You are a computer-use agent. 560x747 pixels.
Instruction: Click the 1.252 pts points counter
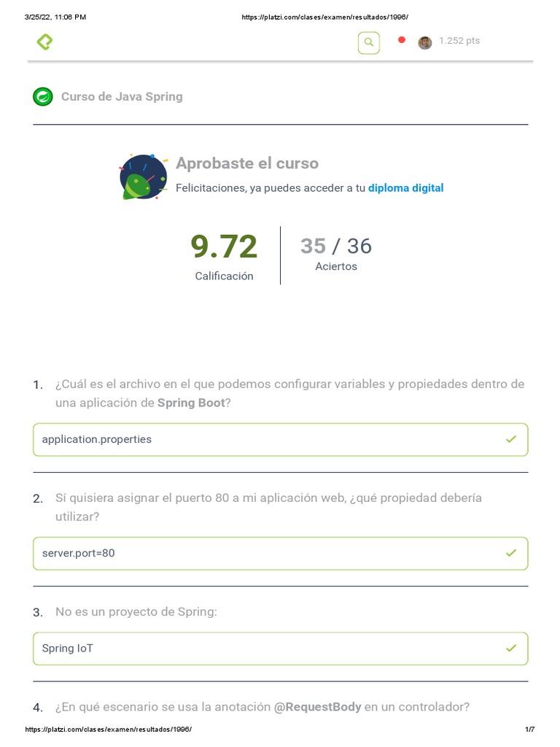point(459,41)
